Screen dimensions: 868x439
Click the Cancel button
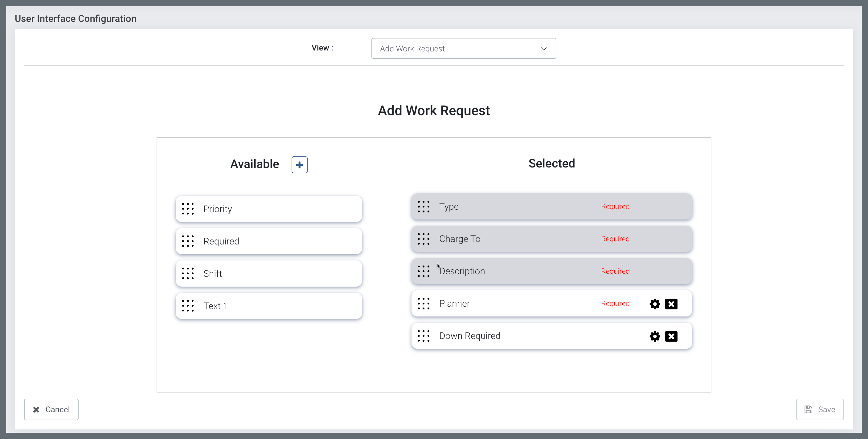tap(51, 409)
